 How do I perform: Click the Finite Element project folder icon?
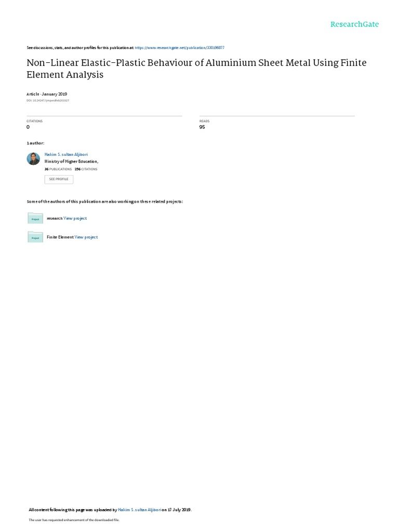click(35, 237)
